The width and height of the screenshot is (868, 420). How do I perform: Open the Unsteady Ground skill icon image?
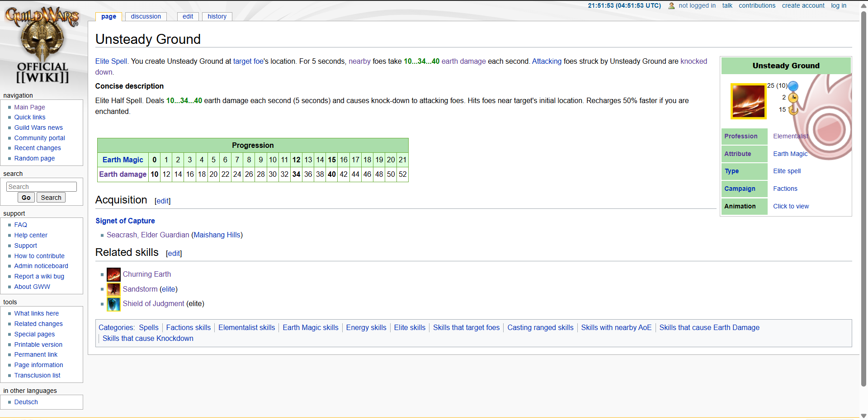coord(749,101)
